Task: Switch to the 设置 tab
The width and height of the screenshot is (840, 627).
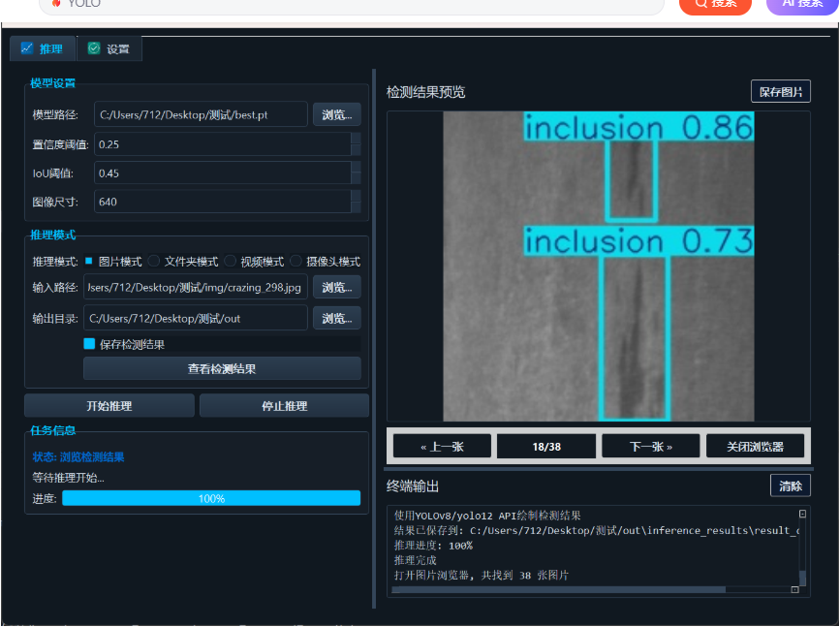Action: [109, 46]
